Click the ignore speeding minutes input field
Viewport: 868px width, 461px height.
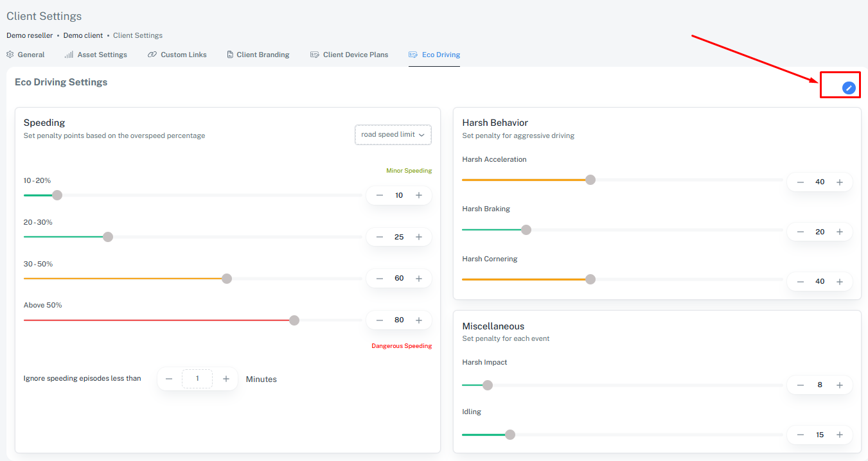tap(197, 379)
